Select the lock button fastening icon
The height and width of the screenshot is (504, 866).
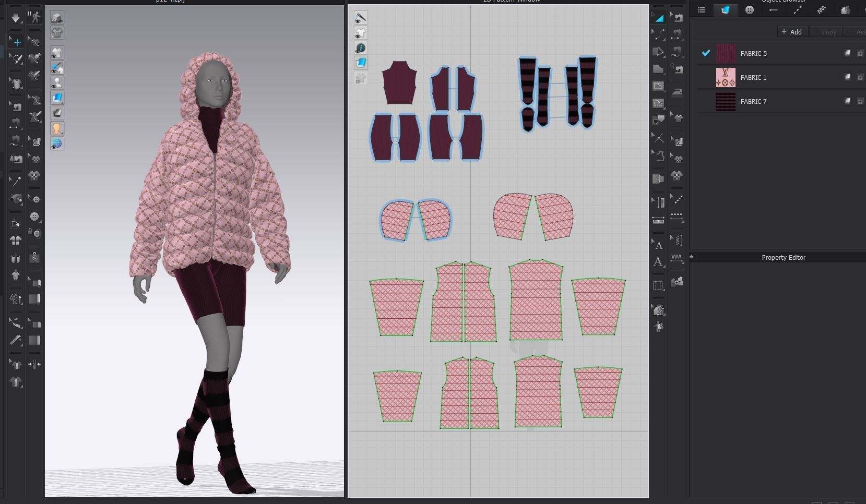click(34, 233)
